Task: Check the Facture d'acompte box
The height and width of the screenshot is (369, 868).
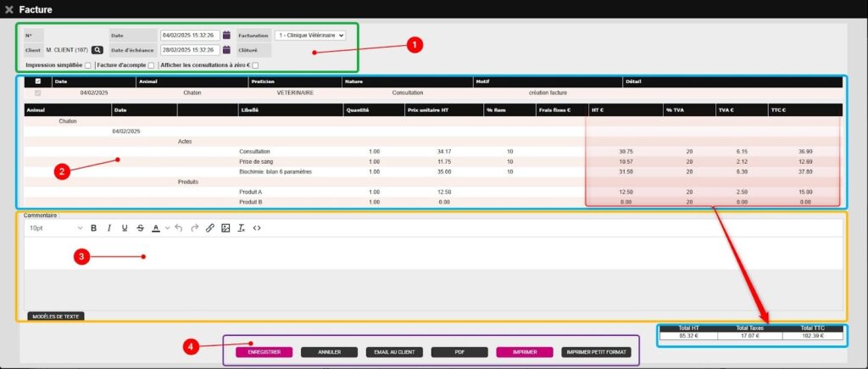Action: click(151, 65)
